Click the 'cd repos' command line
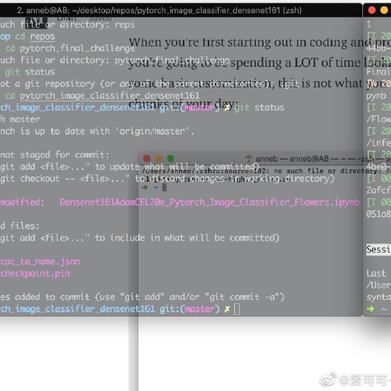Image resolution: width=391 pixels, height=391 pixels. 35,36
